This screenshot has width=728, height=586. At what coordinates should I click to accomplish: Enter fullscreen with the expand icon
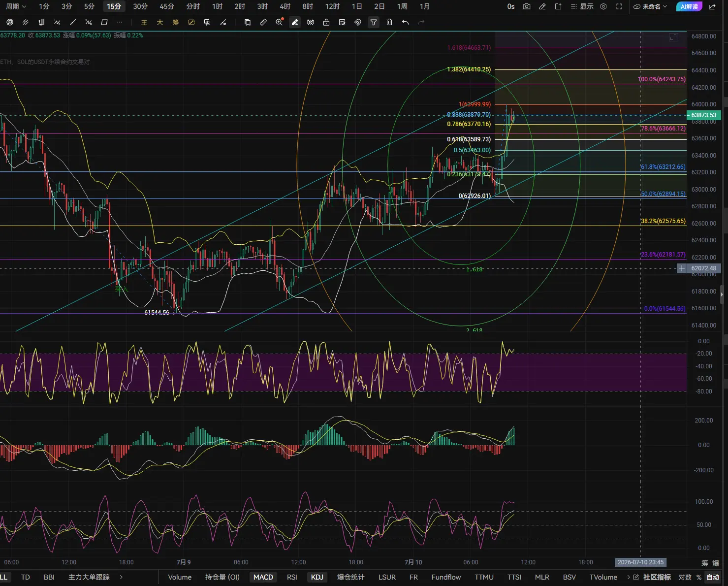[x=619, y=6]
